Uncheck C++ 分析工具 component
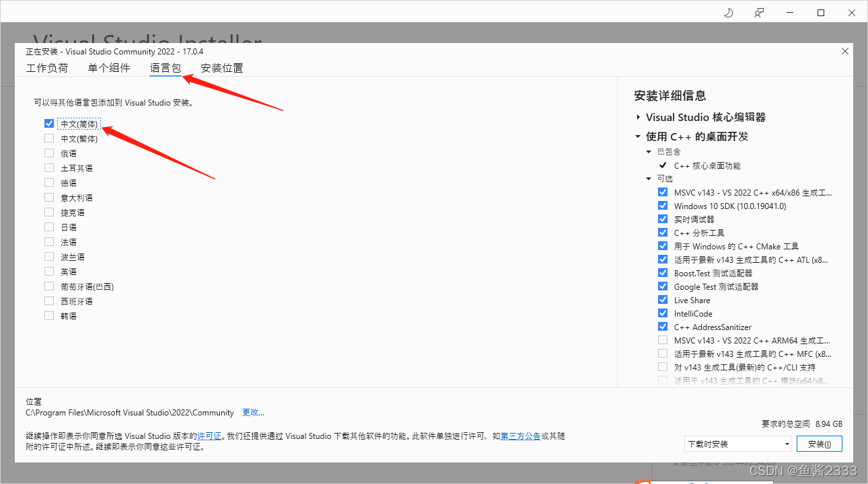Screen dimensions: 868x484 coord(663,233)
